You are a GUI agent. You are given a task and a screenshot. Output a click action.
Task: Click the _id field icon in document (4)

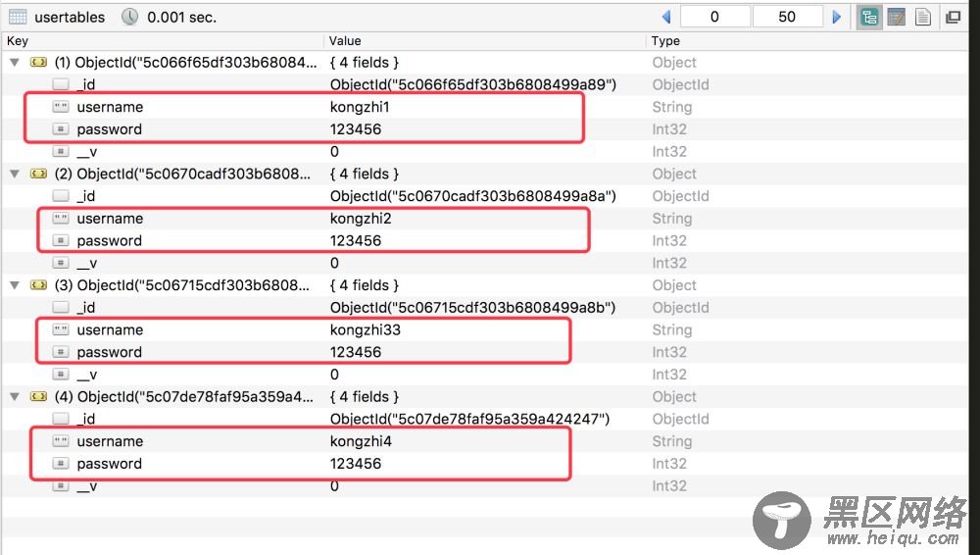click(61, 419)
